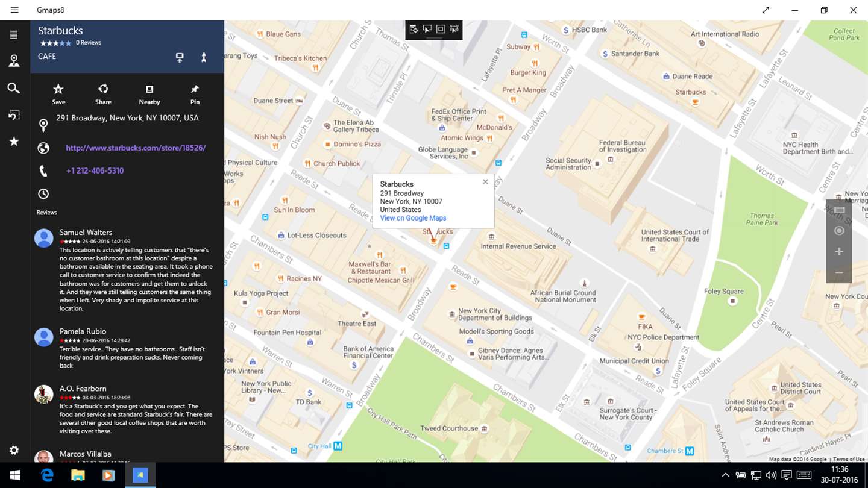Launch Microsoft Edge from taskbar
The image size is (868, 488).
[46, 475]
